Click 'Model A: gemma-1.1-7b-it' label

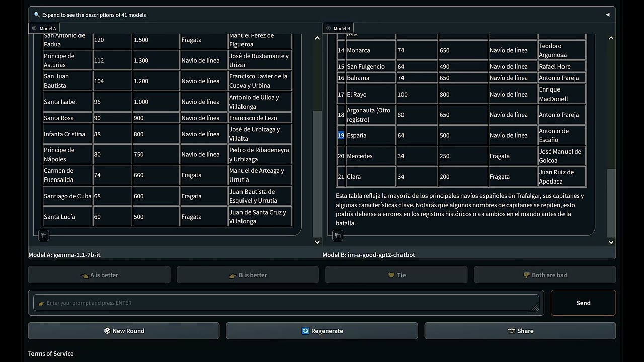coord(64,255)
